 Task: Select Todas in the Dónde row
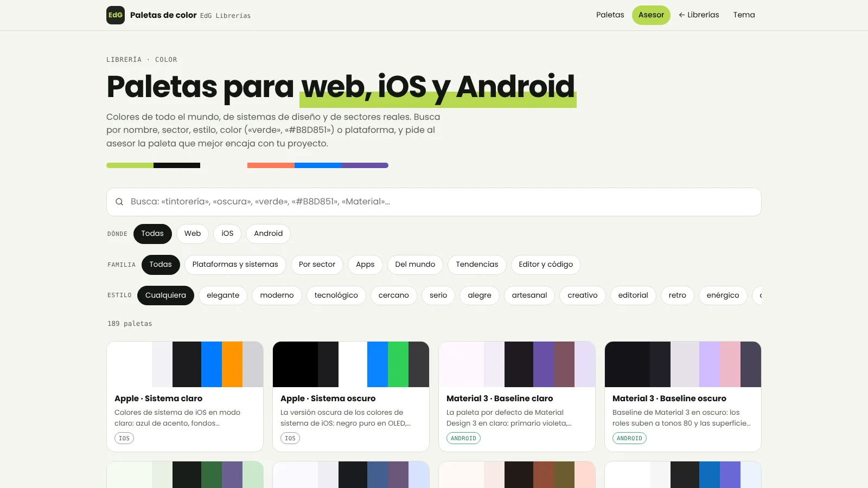coord(152,234)
